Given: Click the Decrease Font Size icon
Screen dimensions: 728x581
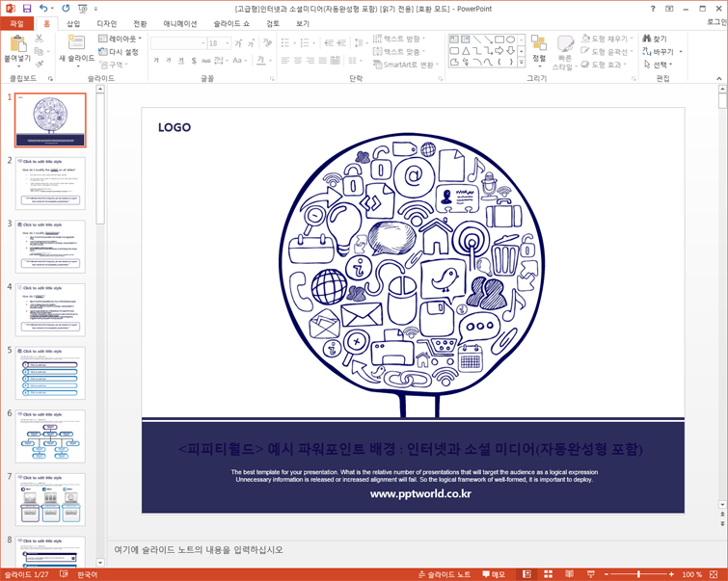Looking at the screenshot, I should 251,43.
